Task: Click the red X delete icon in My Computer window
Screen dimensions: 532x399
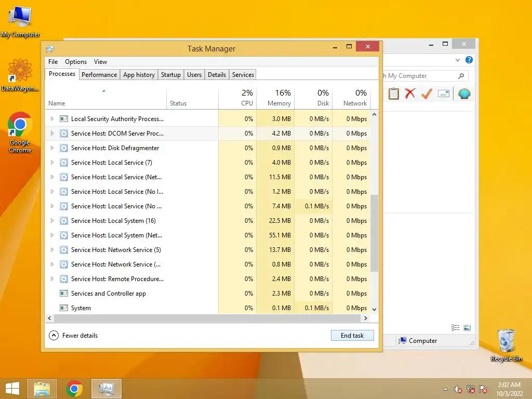Action: click(410, 94)
